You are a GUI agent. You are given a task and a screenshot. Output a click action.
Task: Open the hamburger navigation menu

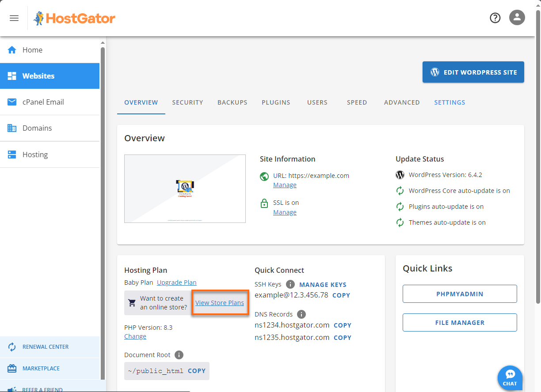tap(14, 18)
